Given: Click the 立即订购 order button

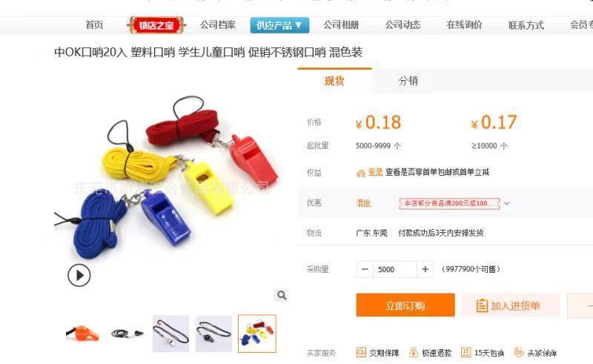Looking at the screenshot, I should point(405,305).
